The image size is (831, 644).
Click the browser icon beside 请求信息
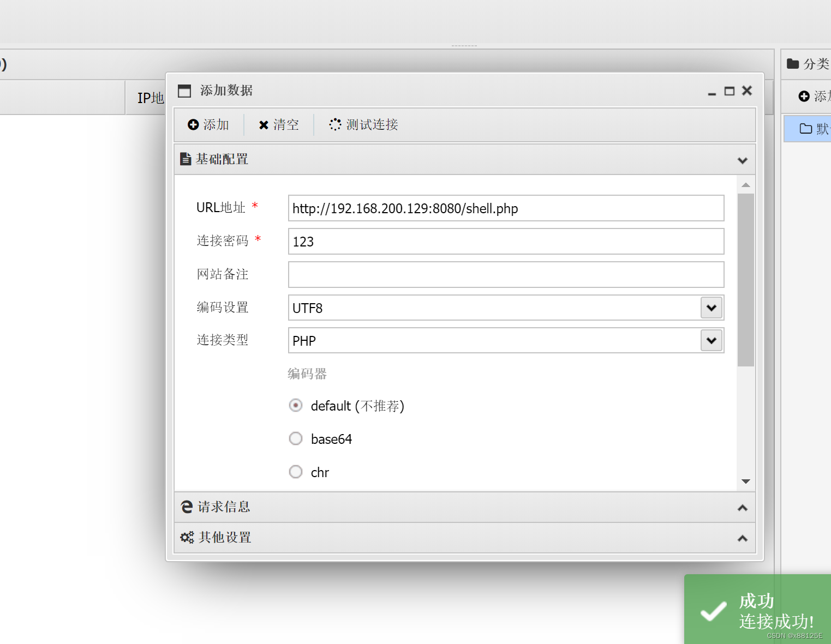(187, 507)
